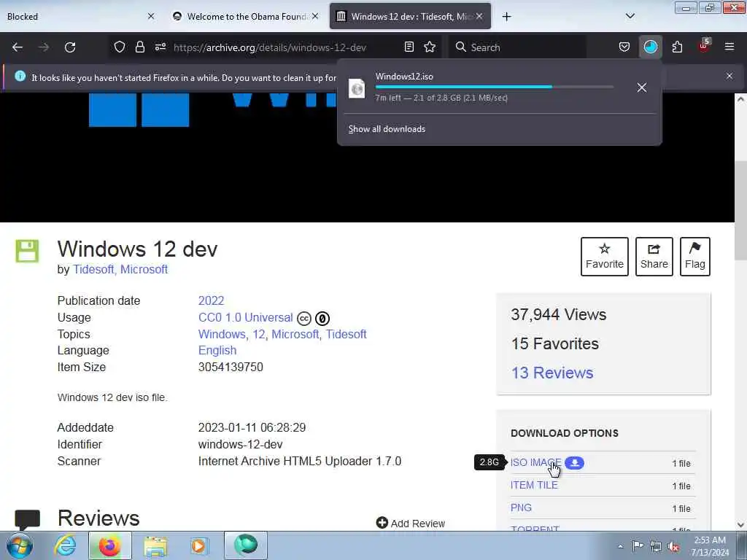Click the CC zero public domain icon
The image size is (747, 560).
tap(322, 318)
